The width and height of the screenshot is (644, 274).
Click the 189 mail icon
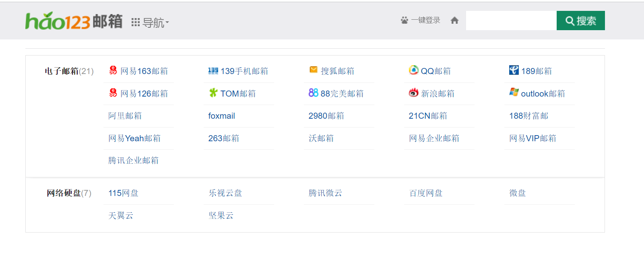point(514,70)
